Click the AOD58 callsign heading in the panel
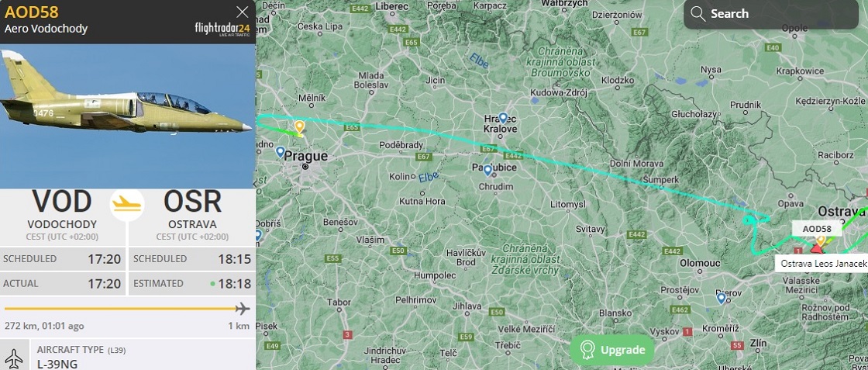The width and height of the screenshot is (868, 370). (x=32, y=12)
